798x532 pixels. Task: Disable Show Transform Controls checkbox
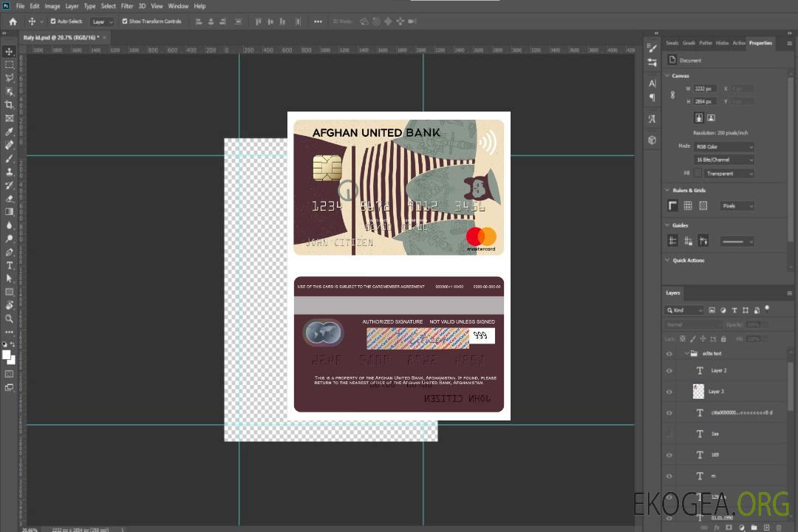(125, 21)
